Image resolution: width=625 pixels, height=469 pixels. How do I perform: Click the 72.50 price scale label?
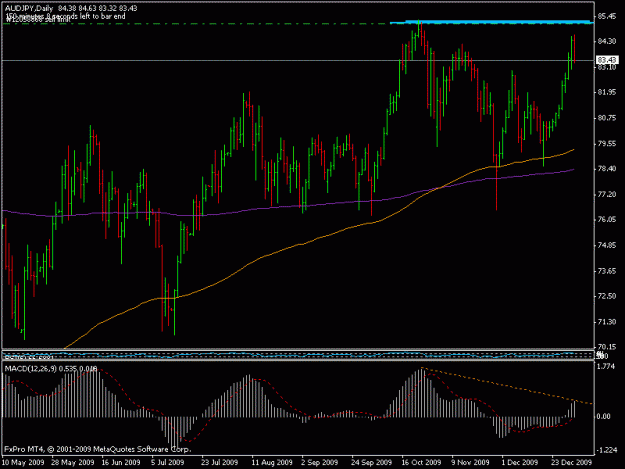[606, 296]
